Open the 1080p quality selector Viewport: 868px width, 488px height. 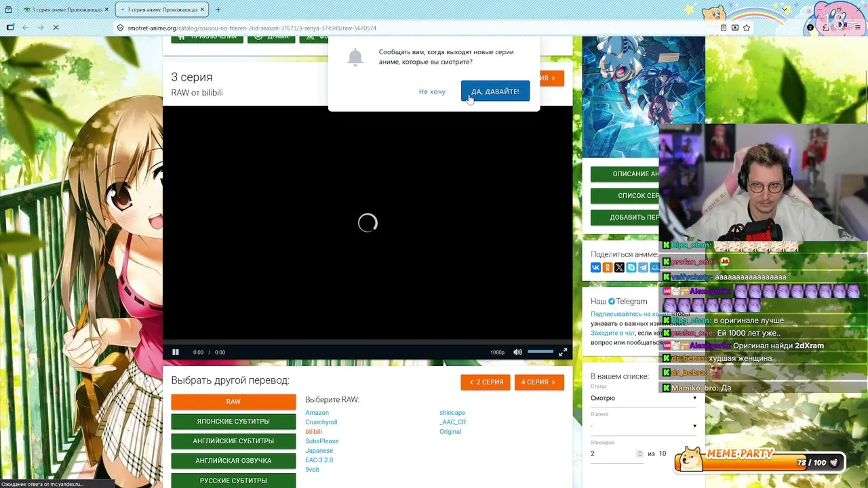(x=497, y=352)
